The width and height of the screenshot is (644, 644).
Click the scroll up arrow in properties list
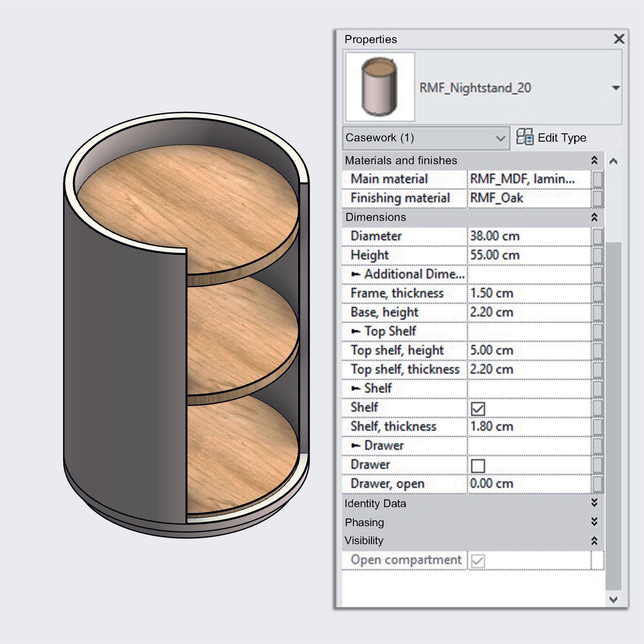coord(613,161)
